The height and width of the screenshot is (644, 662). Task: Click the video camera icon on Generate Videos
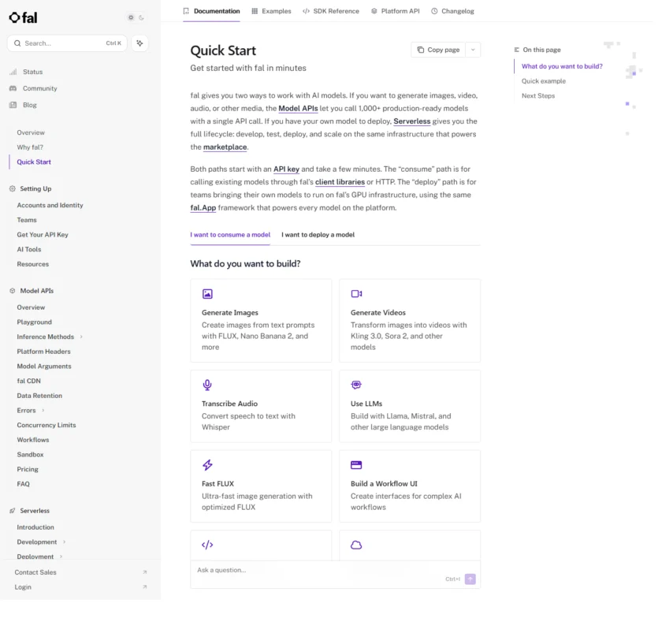(355, 294)
